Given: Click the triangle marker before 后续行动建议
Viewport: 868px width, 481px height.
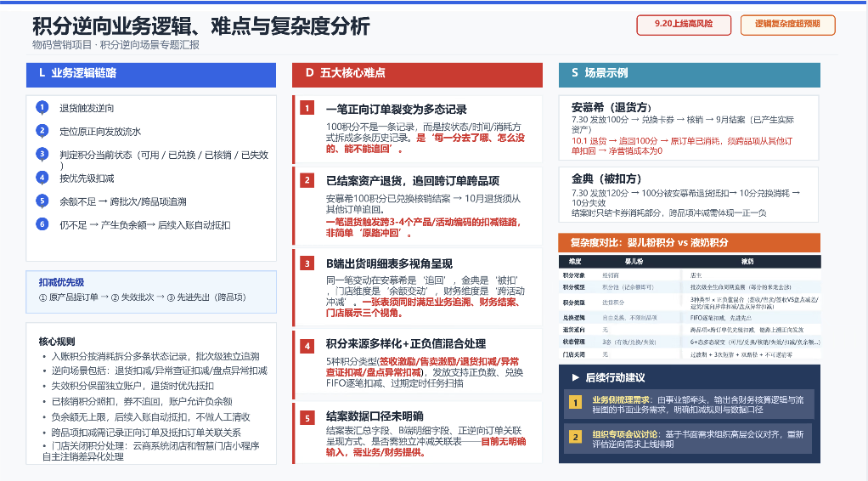Looking at the screenshot, I should coord(575,377).
